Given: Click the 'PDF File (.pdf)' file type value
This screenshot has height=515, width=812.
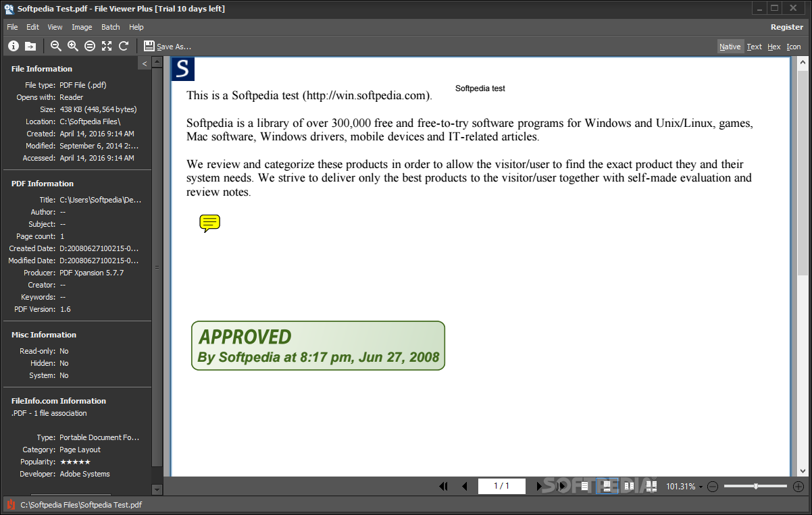Looking at the screenshot, I should (83, 85).
